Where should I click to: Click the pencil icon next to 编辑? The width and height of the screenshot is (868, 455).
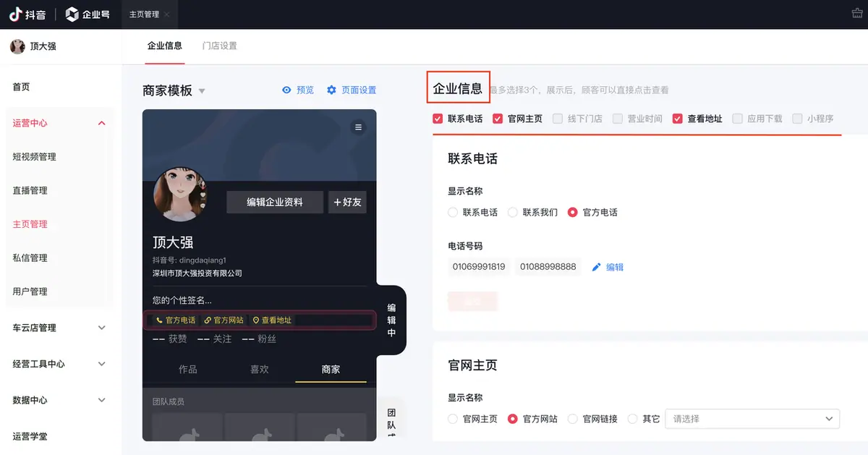coord(597,267)
